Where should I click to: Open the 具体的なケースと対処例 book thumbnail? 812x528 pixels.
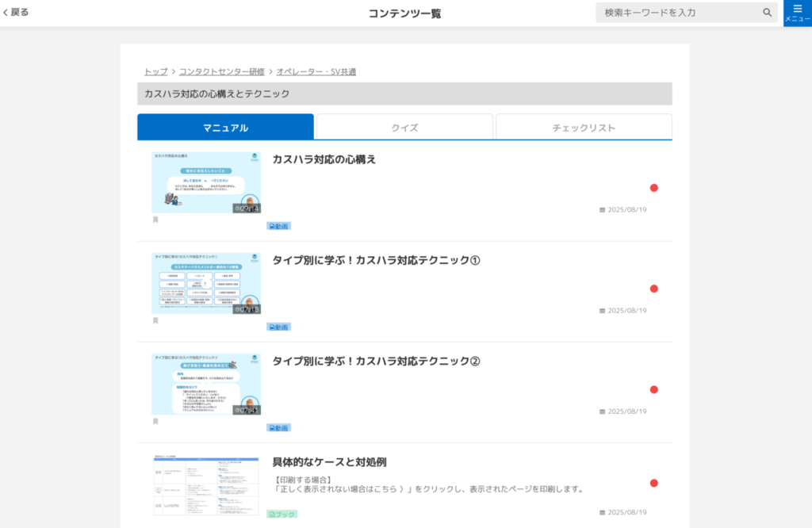[206, 484]
